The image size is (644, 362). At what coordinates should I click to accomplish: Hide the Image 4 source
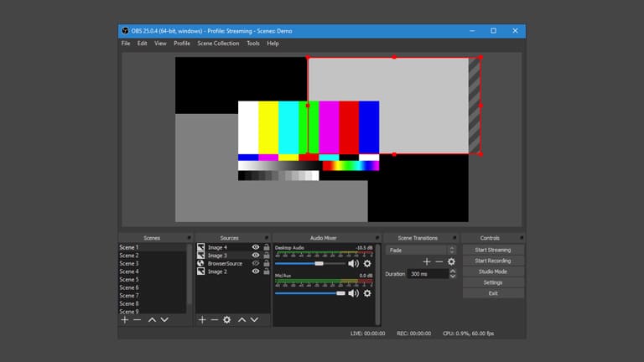(x=256, y=247)
